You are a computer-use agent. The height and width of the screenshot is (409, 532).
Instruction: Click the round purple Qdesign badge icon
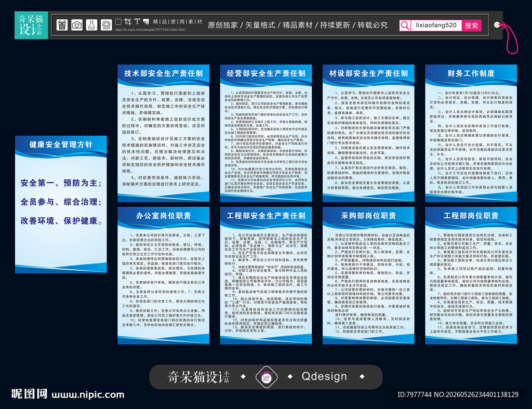(x=267, y=377)
